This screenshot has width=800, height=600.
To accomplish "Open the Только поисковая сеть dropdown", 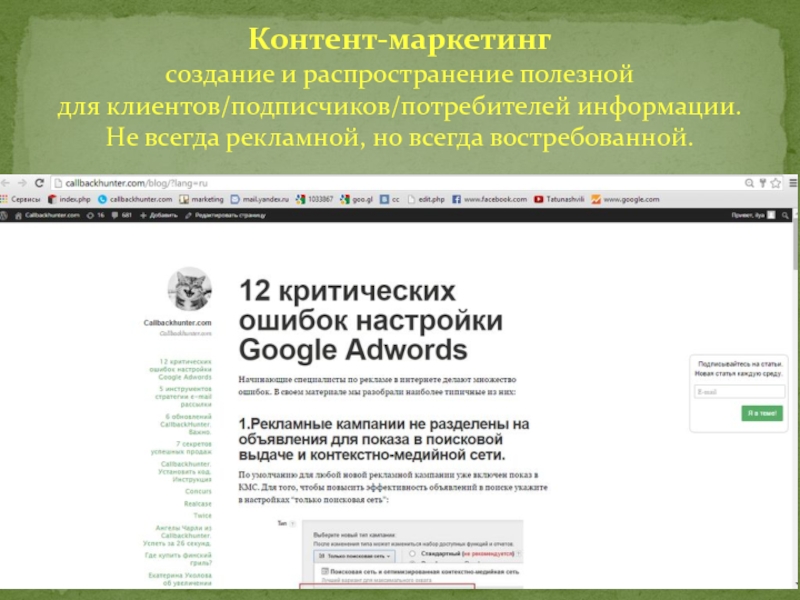I will coord(354,556).
